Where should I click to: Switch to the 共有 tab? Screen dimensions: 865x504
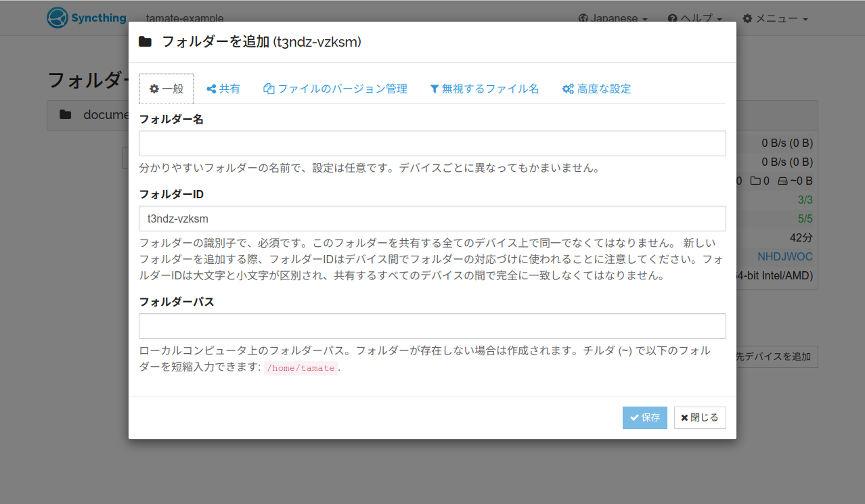[x=223, y=89]
